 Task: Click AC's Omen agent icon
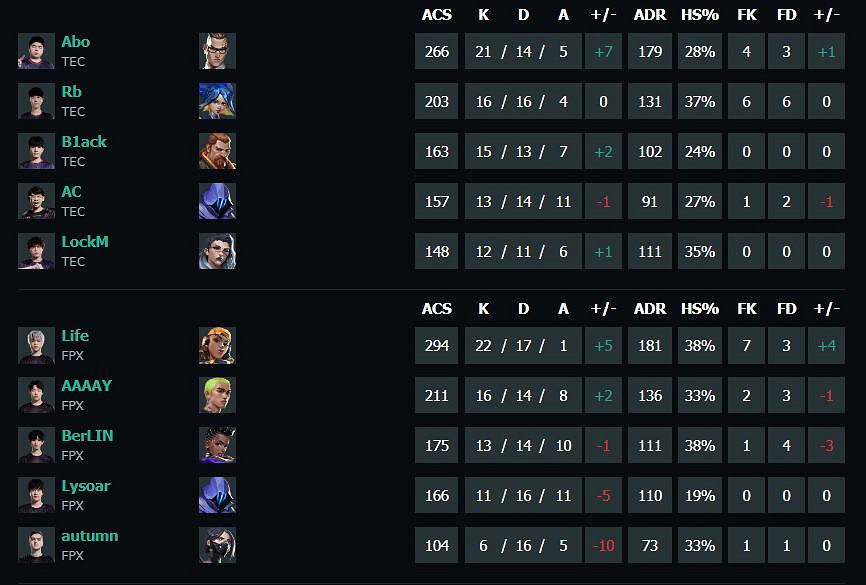tap(217, 201)
